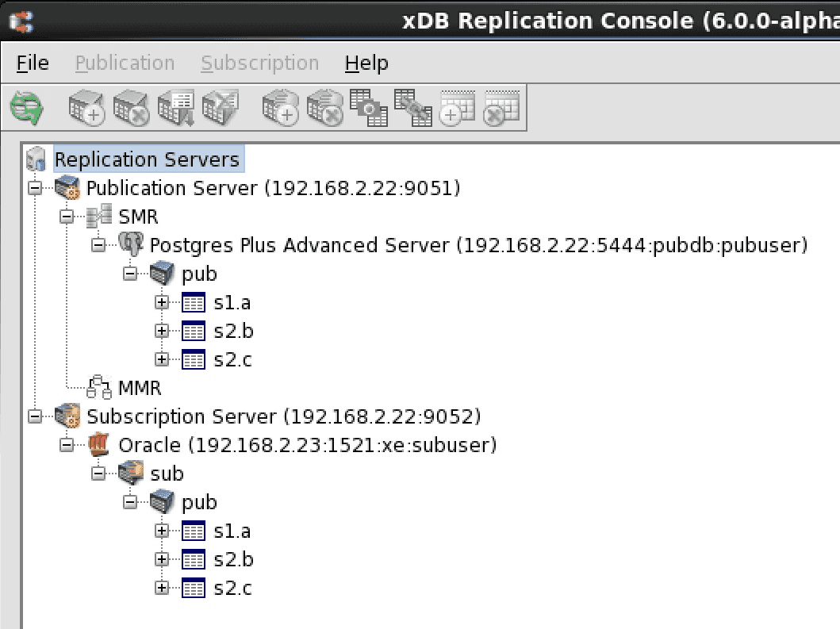Select the MMR tree node
Screen dimensions: 840x629
139,388
